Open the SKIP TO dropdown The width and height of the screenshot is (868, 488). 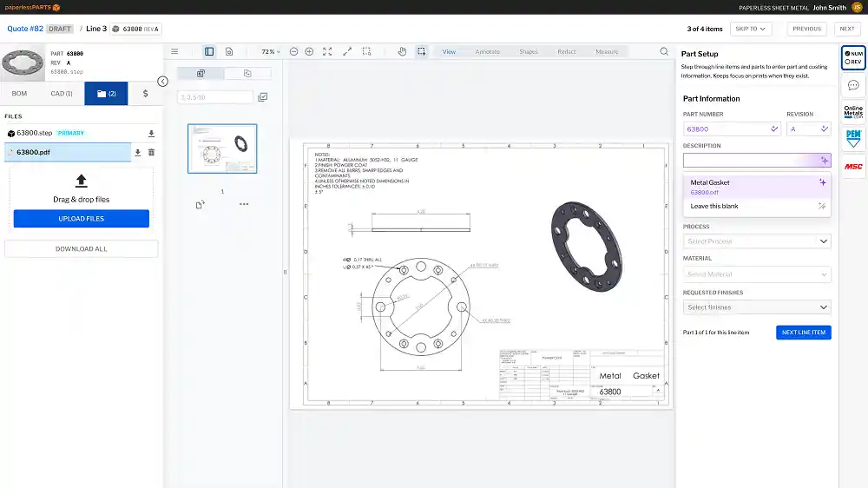click(751, 29)
